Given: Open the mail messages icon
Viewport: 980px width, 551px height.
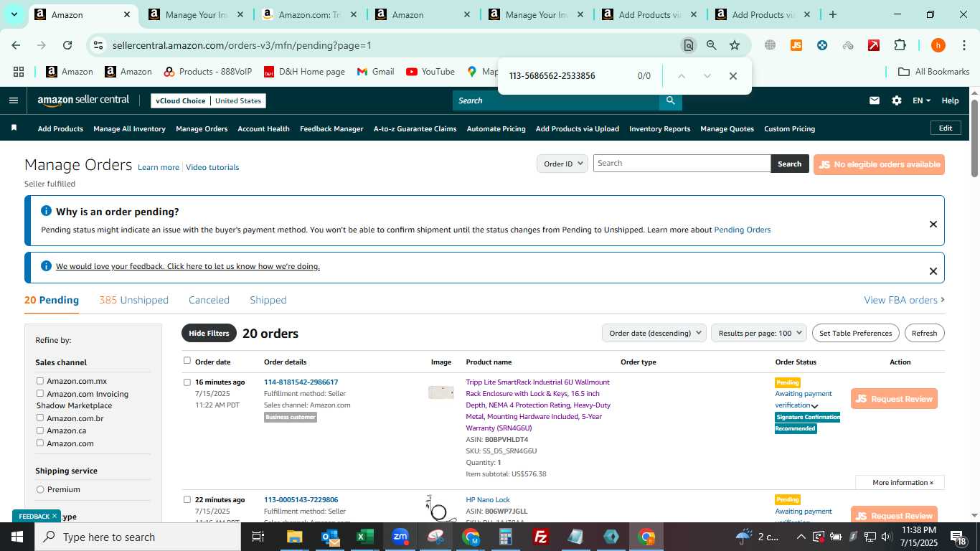Looking at the screenshot, I should click(874, 100).
